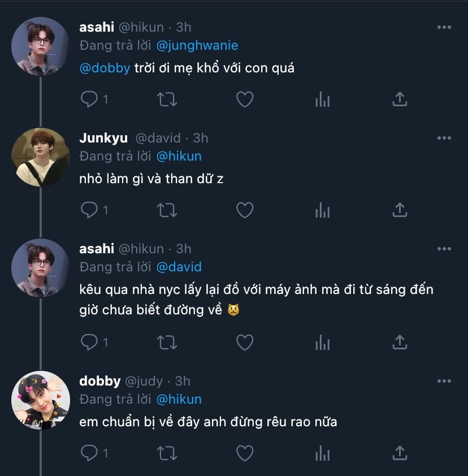
Task: Reply to asahi's first tweet mentioning @dobby
Action: (x=89, y=100)
